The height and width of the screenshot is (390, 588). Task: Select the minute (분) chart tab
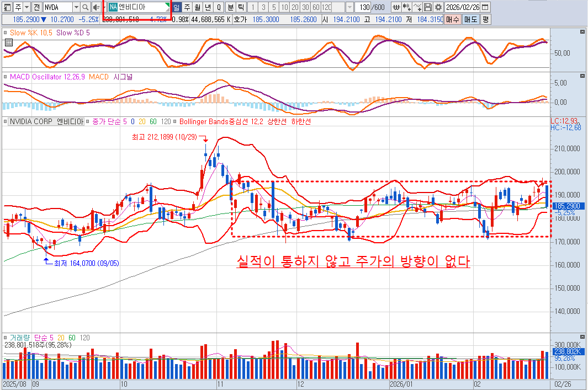231,7
